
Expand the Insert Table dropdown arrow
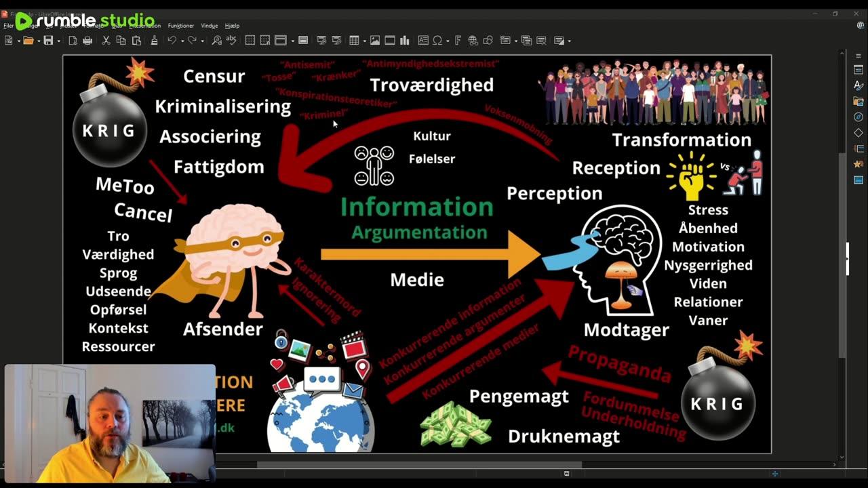365,41
